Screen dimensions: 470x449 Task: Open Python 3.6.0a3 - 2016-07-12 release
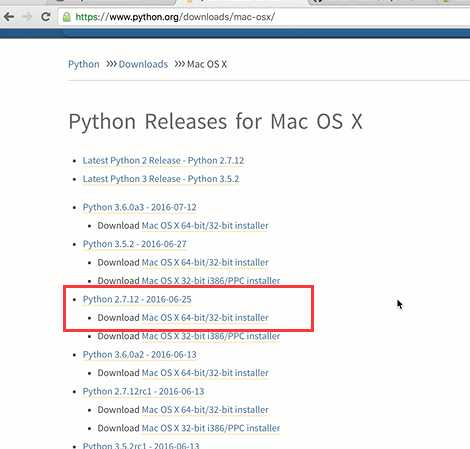point(140,207)
